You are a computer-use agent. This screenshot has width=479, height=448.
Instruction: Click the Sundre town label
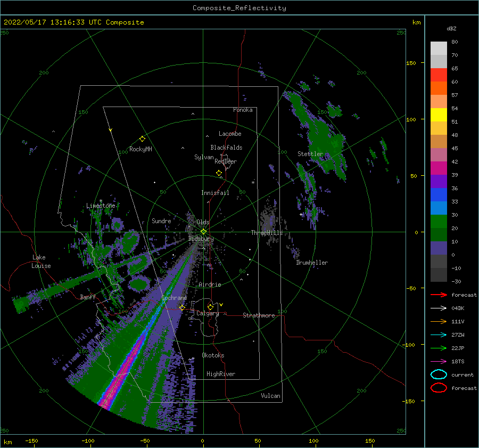click(x=161, y=221)
